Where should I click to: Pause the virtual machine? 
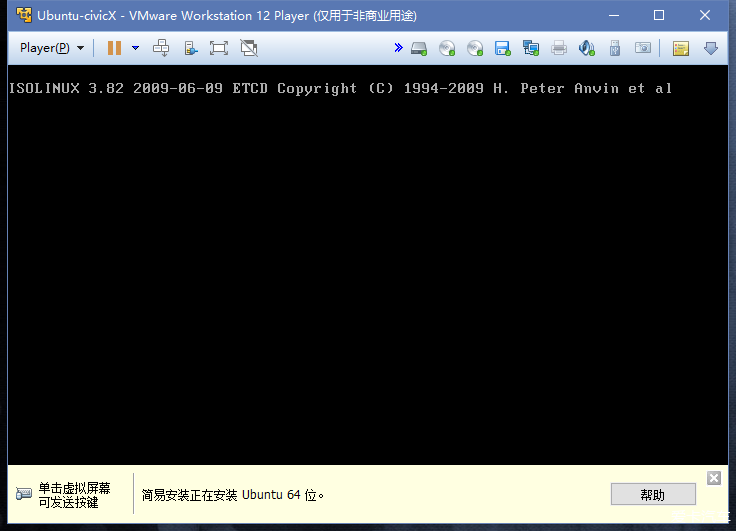115,48
